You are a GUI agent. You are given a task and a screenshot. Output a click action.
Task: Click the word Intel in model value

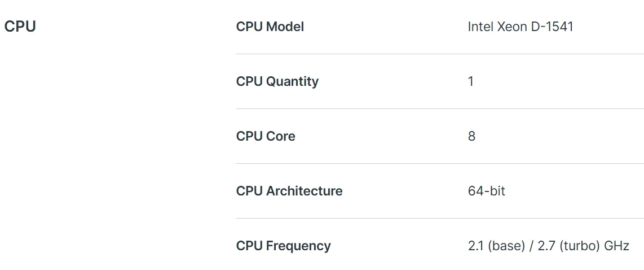click(x=481, y=27)
